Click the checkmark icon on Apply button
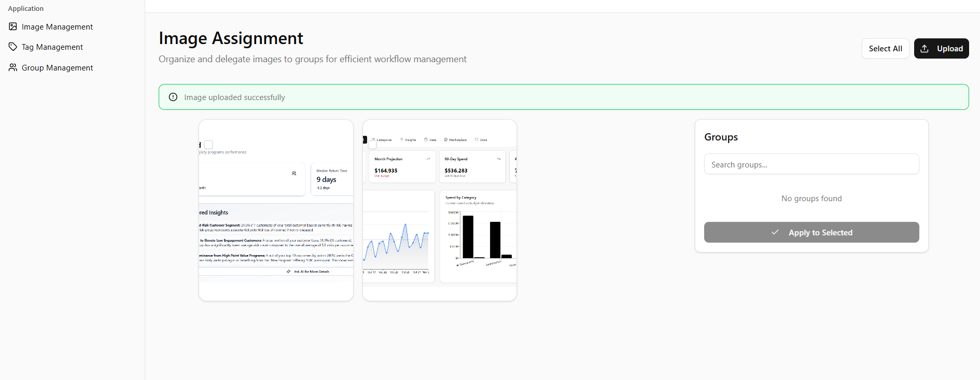The image size is (980, 380). [x=775, y=232]
